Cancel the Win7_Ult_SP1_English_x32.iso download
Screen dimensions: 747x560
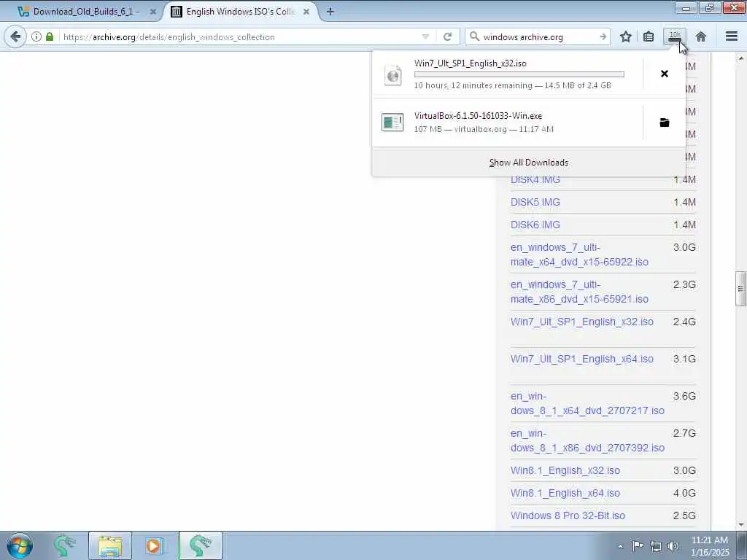pos(664,74)
